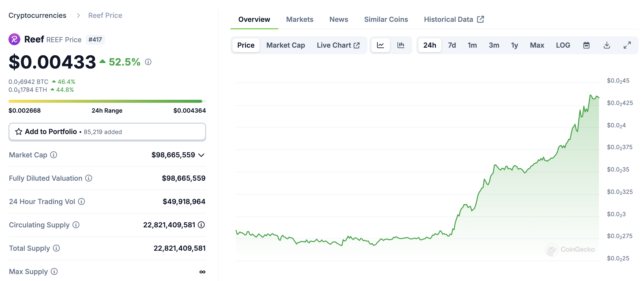Select the line chart view icon
Image resolution: width=644 pixels, height=281 pixels.
380,45
